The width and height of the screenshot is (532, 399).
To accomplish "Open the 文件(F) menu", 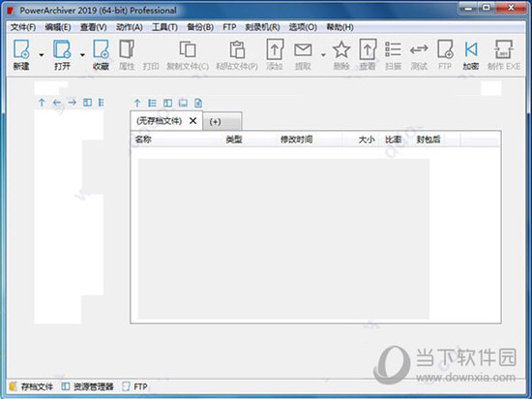I will [23, 27].
